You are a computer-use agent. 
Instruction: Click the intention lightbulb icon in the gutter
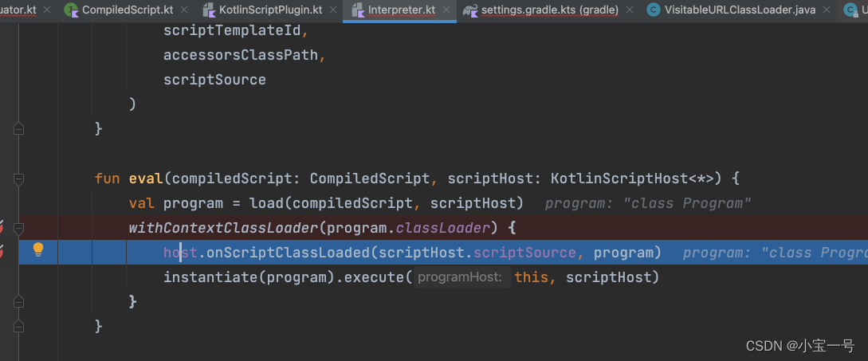37,250
